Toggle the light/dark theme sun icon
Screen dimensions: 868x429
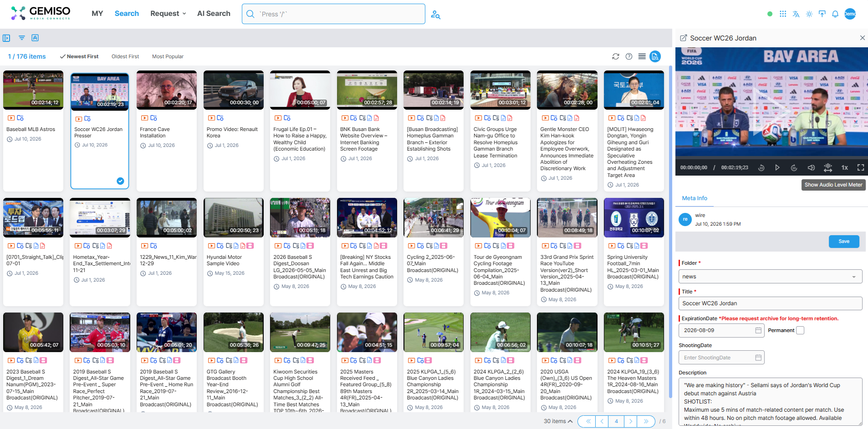[x=809, y=14]
